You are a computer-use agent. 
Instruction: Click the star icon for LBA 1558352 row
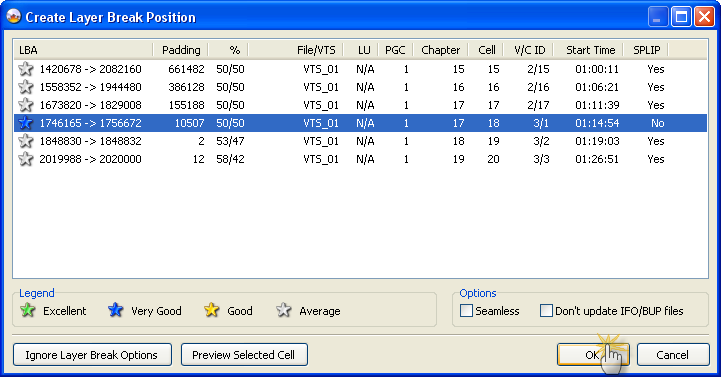pyautogui.click(x=26, y=87)
